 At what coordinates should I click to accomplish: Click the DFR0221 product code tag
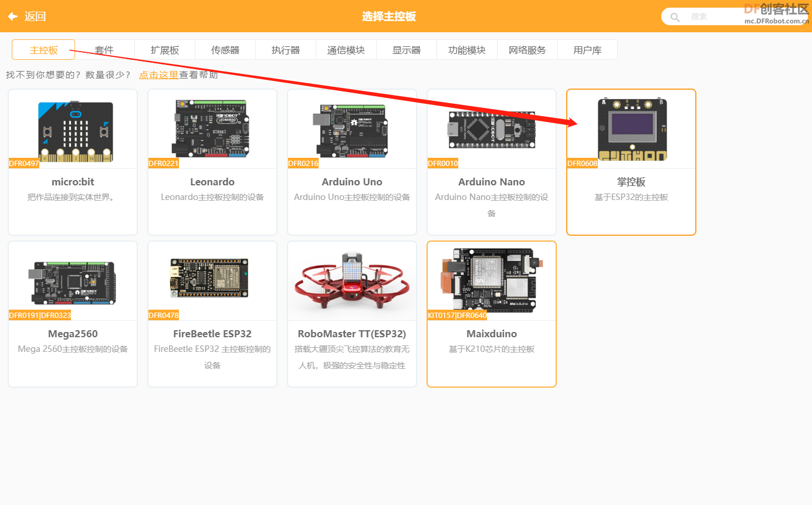point(164,163)
